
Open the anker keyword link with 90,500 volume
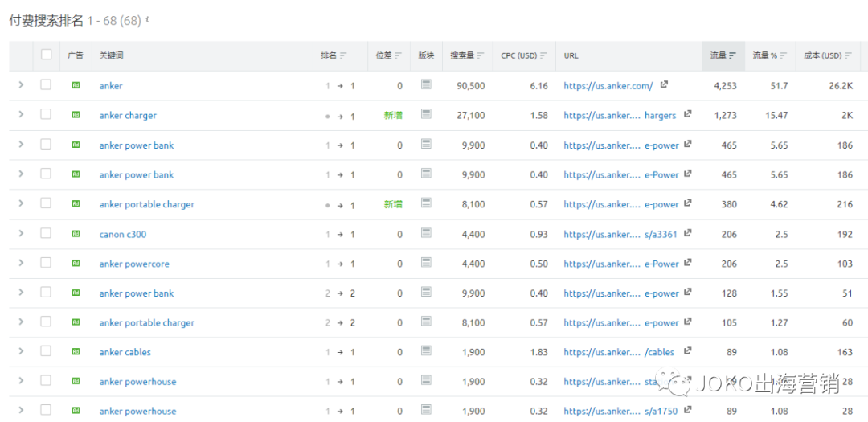click(111, 86)
